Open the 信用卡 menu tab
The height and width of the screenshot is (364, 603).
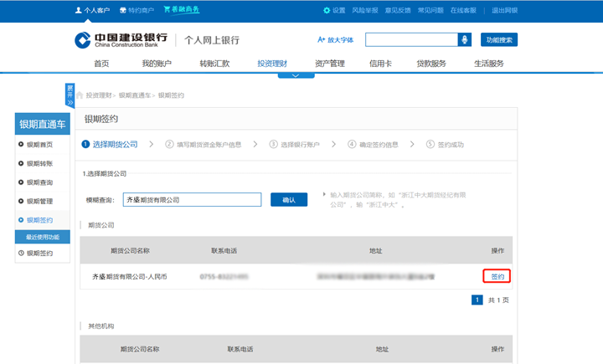pyautogui.click(x=380, y=64)
